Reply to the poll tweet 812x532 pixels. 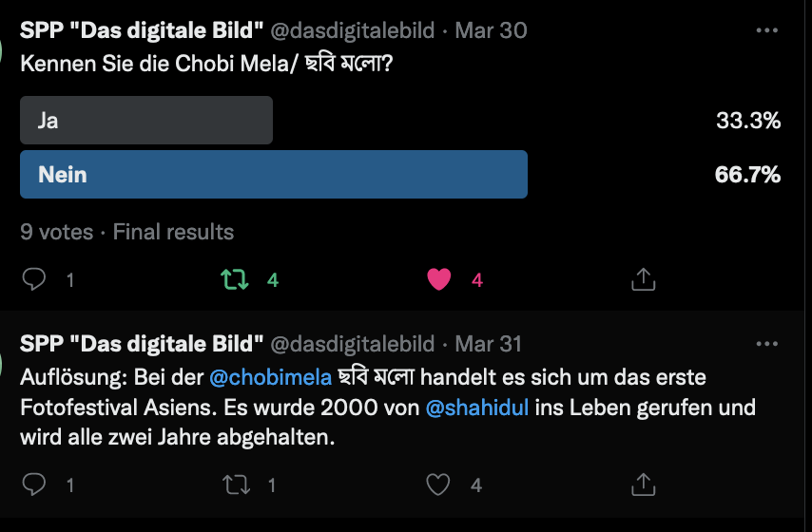tap(35, 279)
